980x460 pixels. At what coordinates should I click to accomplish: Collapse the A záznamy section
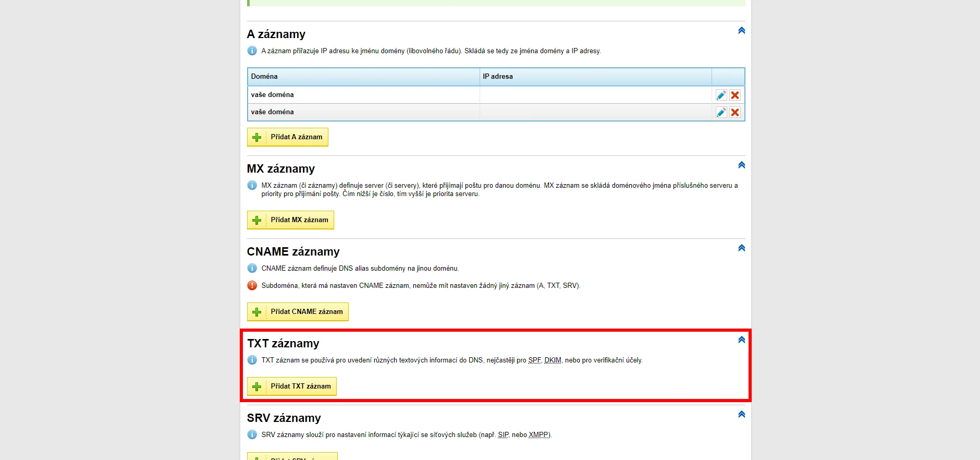click(x=741, y=31)
